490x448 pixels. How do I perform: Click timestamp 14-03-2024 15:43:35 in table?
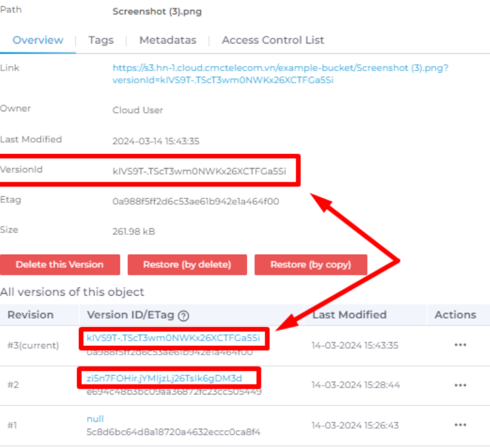355,345
